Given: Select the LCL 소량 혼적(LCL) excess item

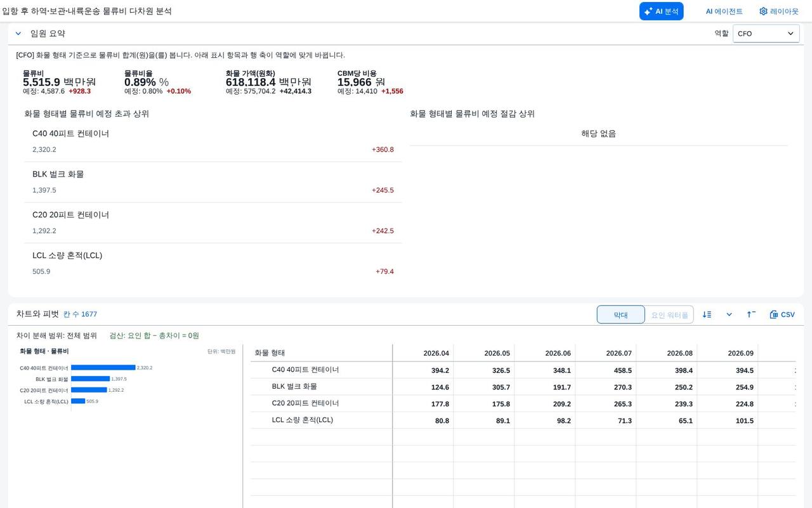Looking at the screenshot, I should coord(213,264).
